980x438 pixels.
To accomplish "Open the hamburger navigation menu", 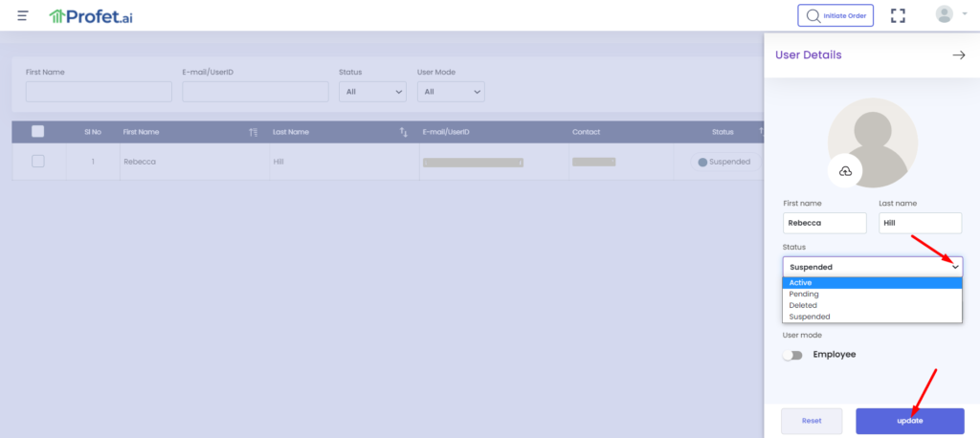I will [x=23, y=15].
